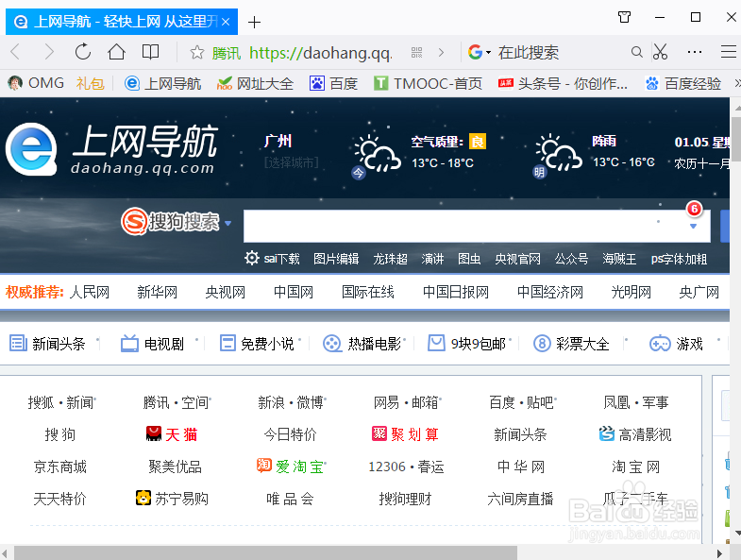
Task: Open the 百度 · 贴吧 link
Action: point(521,402)
